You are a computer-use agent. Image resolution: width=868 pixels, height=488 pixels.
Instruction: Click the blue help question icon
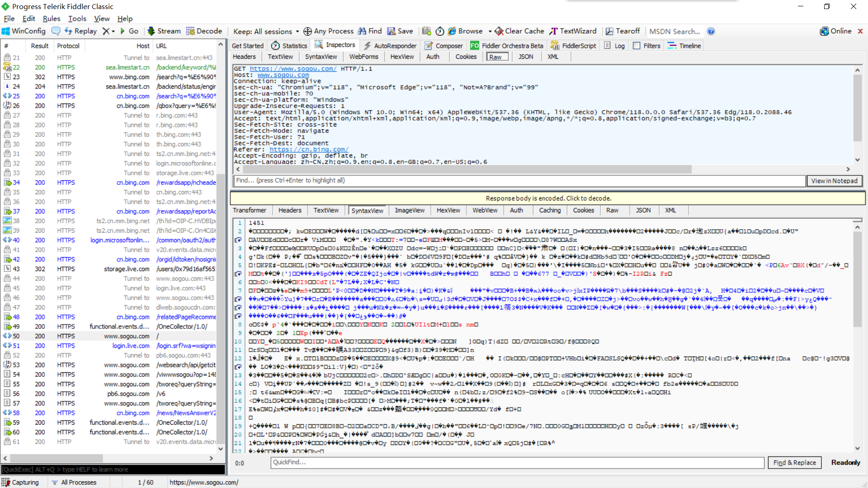[711, 31]
